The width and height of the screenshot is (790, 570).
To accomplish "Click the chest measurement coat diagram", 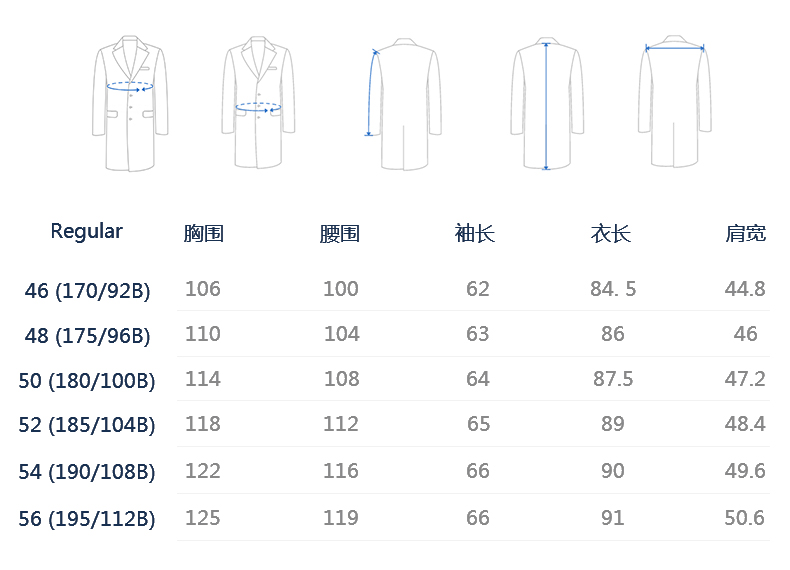I will [x=130, y=103].
